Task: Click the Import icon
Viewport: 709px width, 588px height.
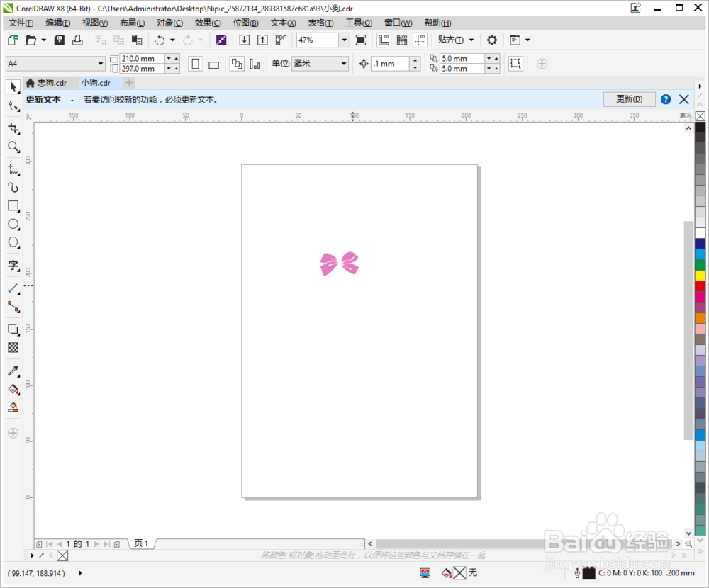Action: 244,40
